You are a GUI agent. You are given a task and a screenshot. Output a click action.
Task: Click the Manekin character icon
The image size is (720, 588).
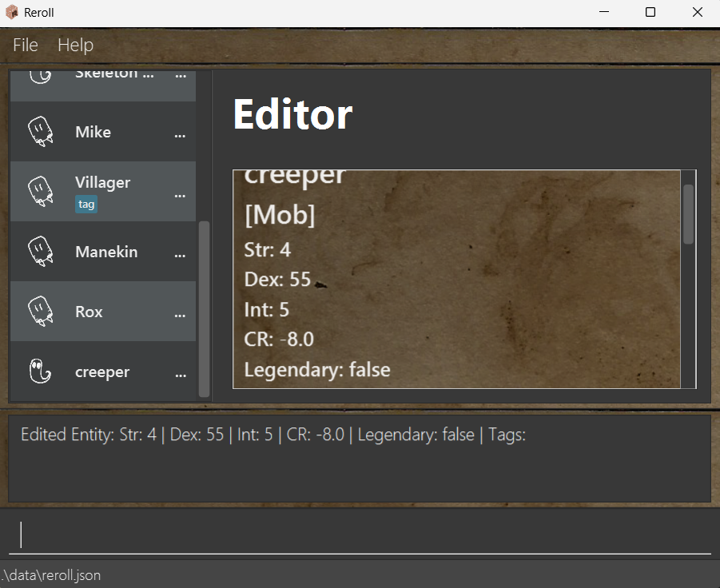tap(41, 252)
